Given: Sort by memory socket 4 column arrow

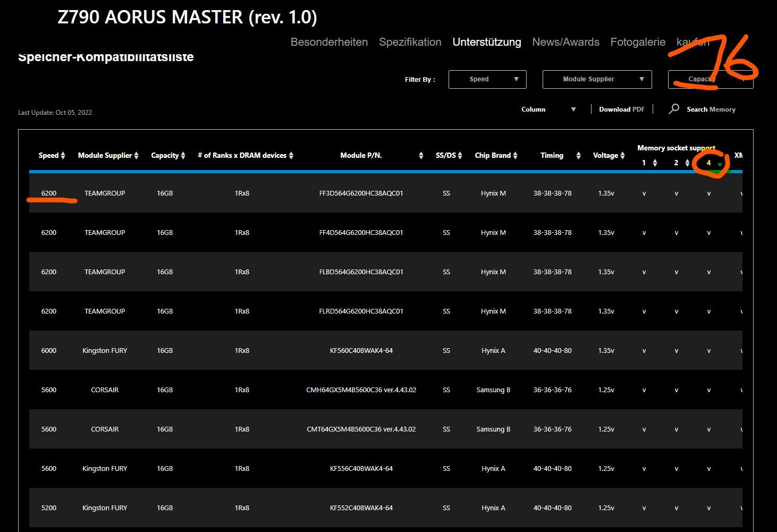Looking at the screenshot, I should click(720, 165).
